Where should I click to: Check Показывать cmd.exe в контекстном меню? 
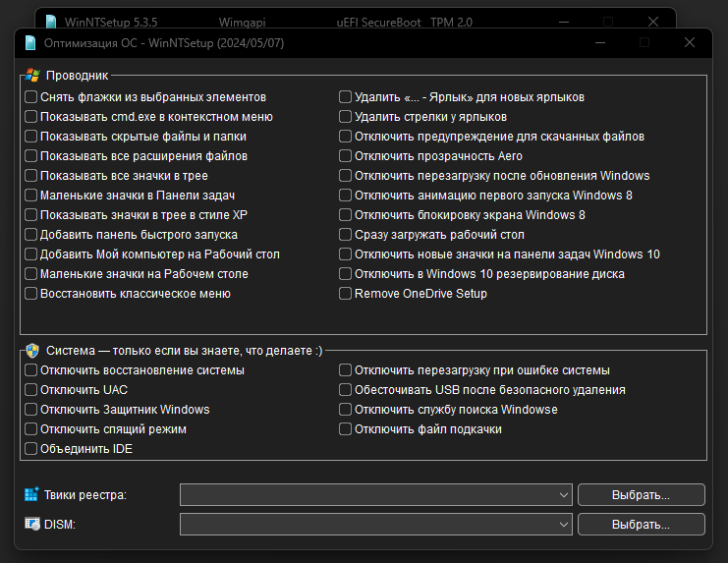[x=31, y=117]
